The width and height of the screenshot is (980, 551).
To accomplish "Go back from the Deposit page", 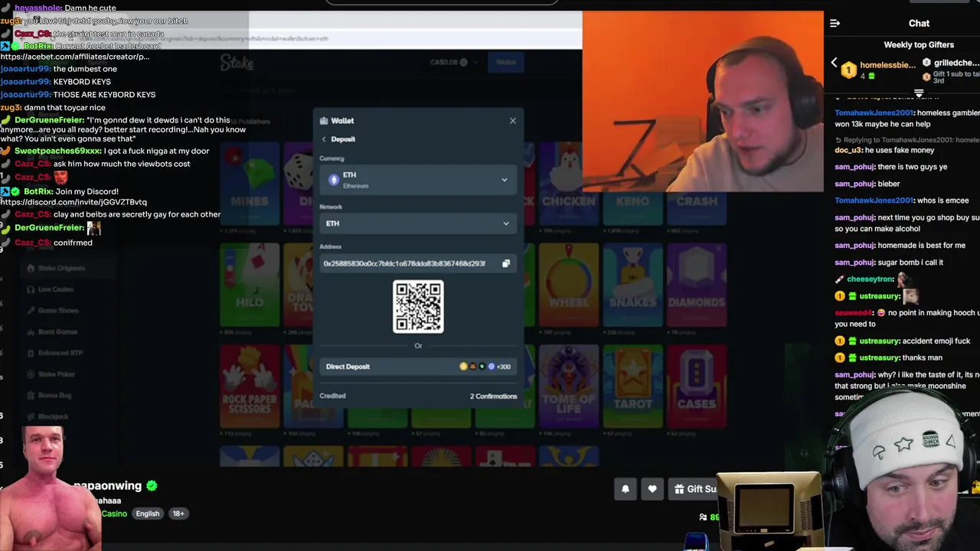I will (x=324, y=139).
